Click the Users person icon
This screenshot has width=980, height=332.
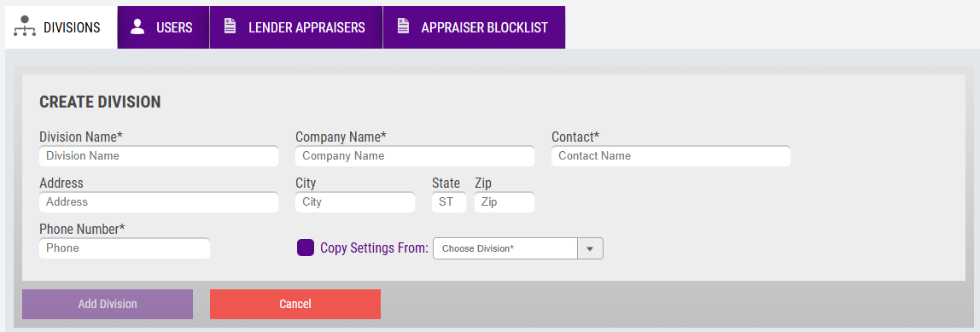click(x=137, y=26)
